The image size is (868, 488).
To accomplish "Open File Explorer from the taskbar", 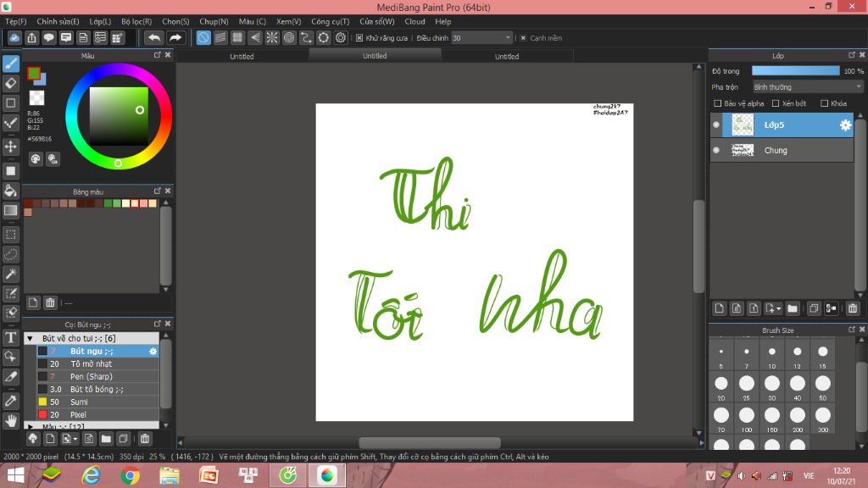I will click(x=170, y=475).
